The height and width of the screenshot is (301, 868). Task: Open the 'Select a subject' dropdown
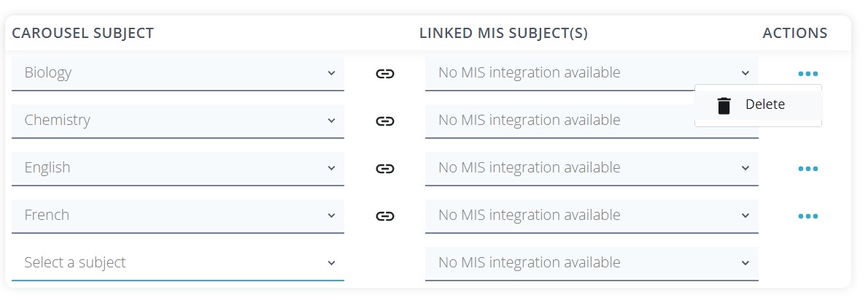coord(178,263)
